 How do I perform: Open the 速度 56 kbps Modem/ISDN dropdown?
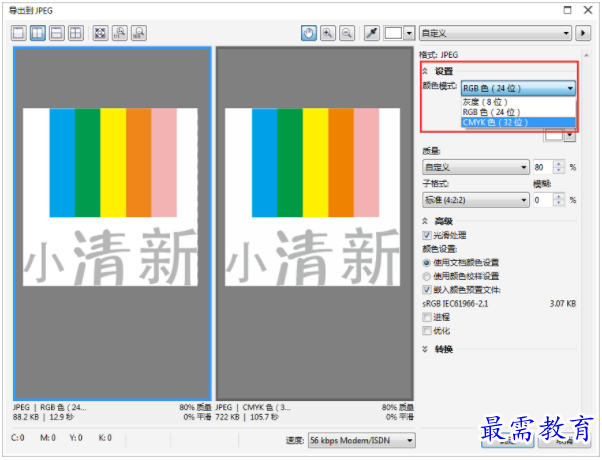click(362, 440)
